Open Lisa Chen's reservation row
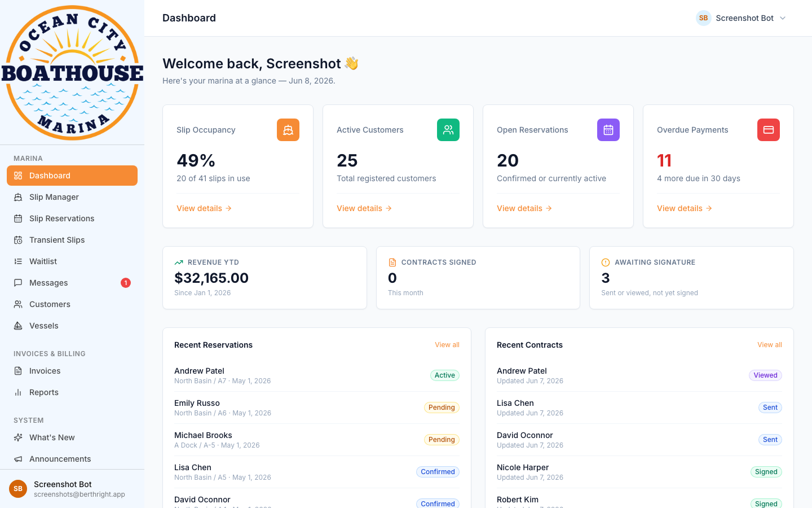 [317, 472]
